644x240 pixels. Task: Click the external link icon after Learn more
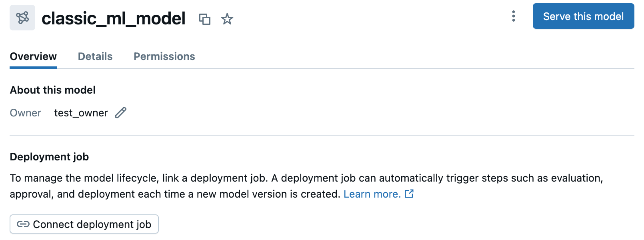[x=409, y=194]
